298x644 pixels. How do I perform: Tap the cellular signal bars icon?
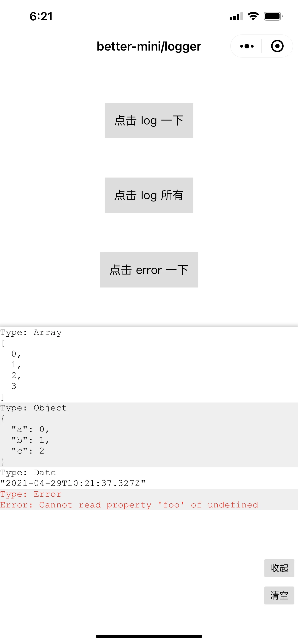[x=236, y=16]
